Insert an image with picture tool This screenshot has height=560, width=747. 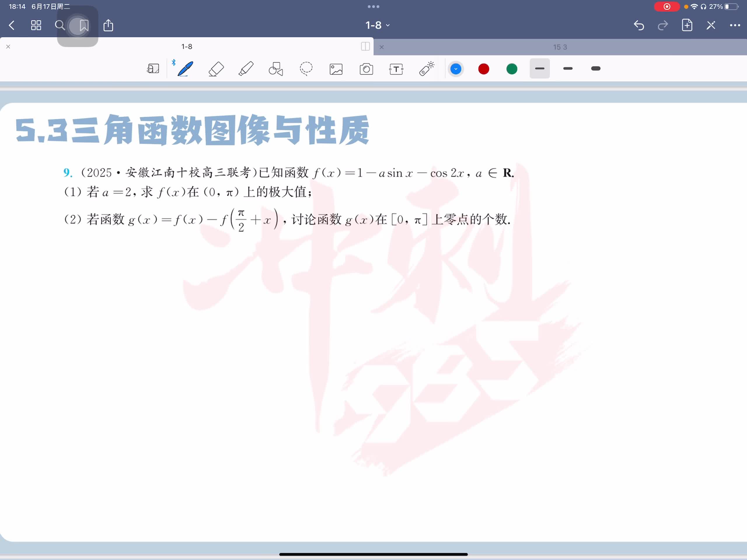[336, 69]
